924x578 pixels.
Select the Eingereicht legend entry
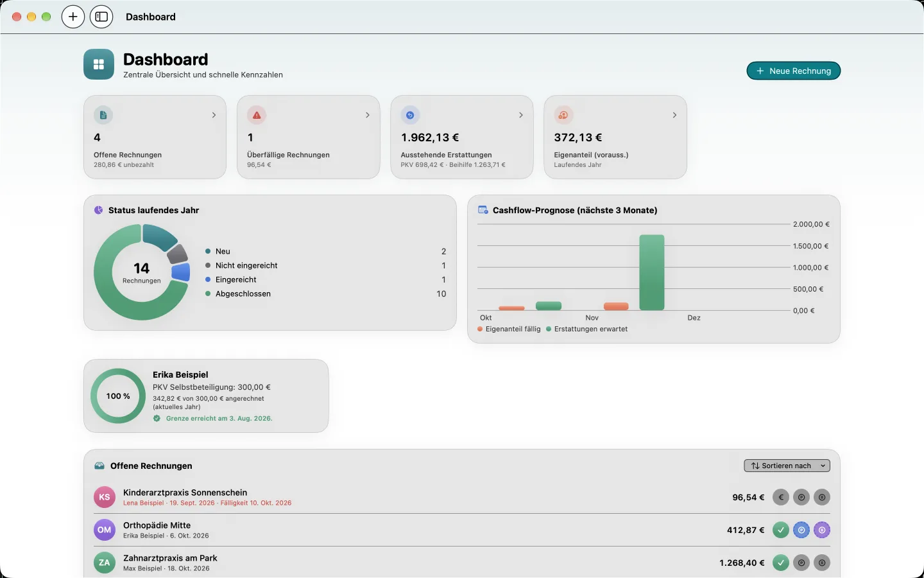(x=325, y=279)
